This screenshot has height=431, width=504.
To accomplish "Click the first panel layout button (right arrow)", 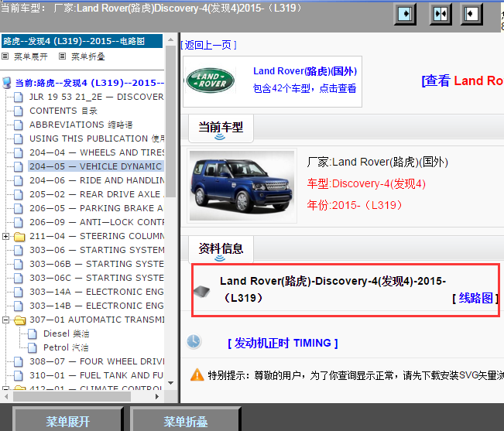I will 405,14.
